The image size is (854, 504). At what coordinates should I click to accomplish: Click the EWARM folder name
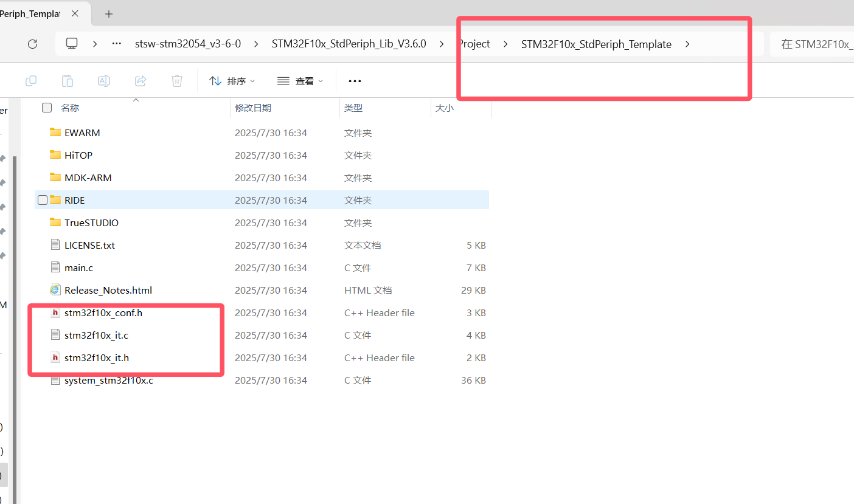82,133
